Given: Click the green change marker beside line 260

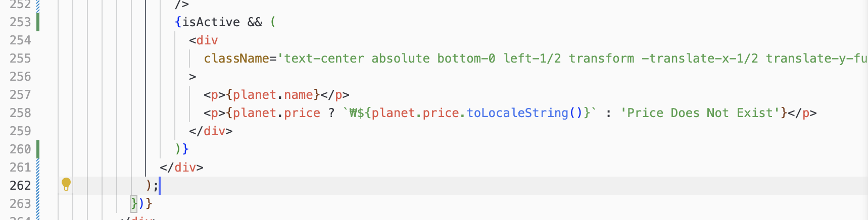Looking at the screenshot, I should coord(38,149).
